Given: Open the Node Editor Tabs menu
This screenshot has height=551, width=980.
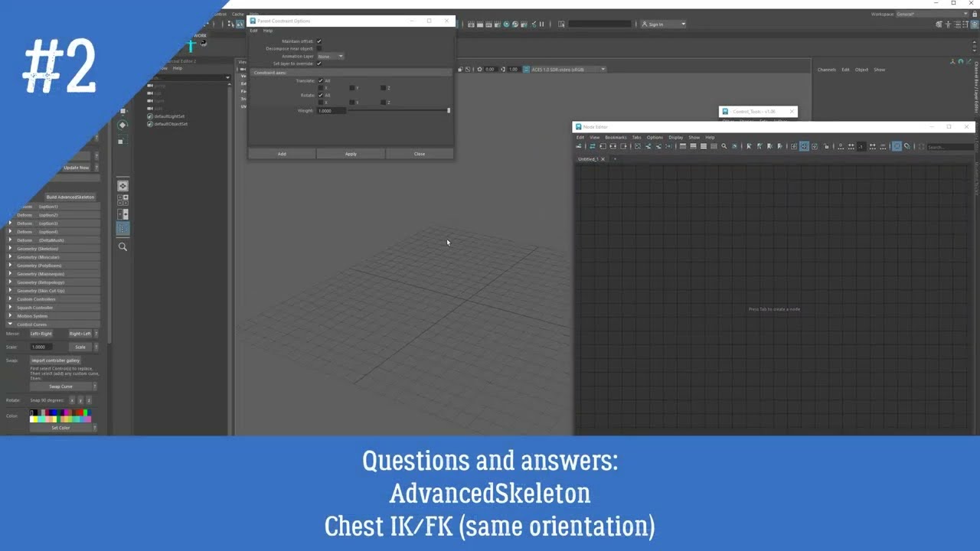Looking at the screenshot, I should tap(636, 138).
